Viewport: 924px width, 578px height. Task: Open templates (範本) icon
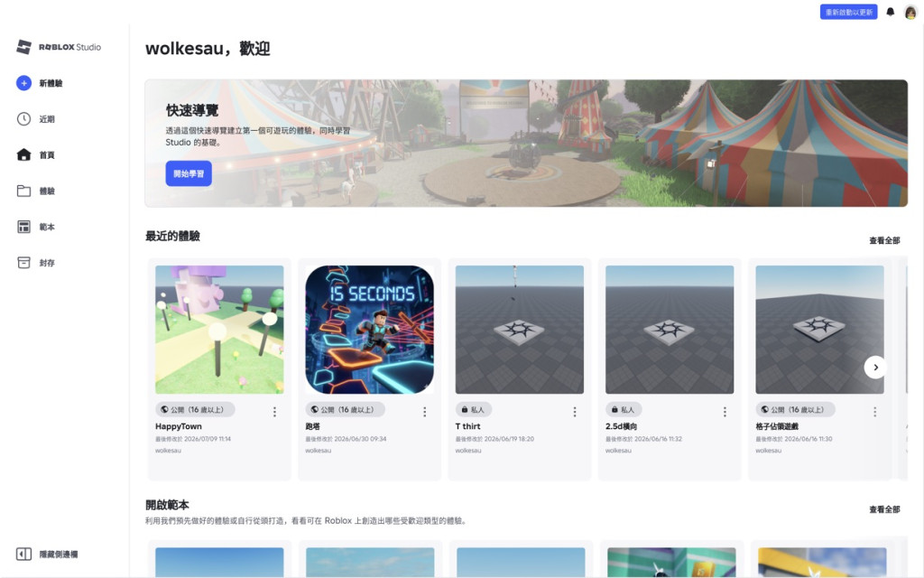23,227
